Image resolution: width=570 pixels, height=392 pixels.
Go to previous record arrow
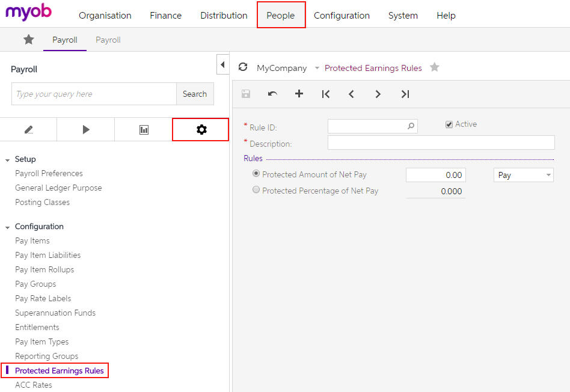(351, 94)
